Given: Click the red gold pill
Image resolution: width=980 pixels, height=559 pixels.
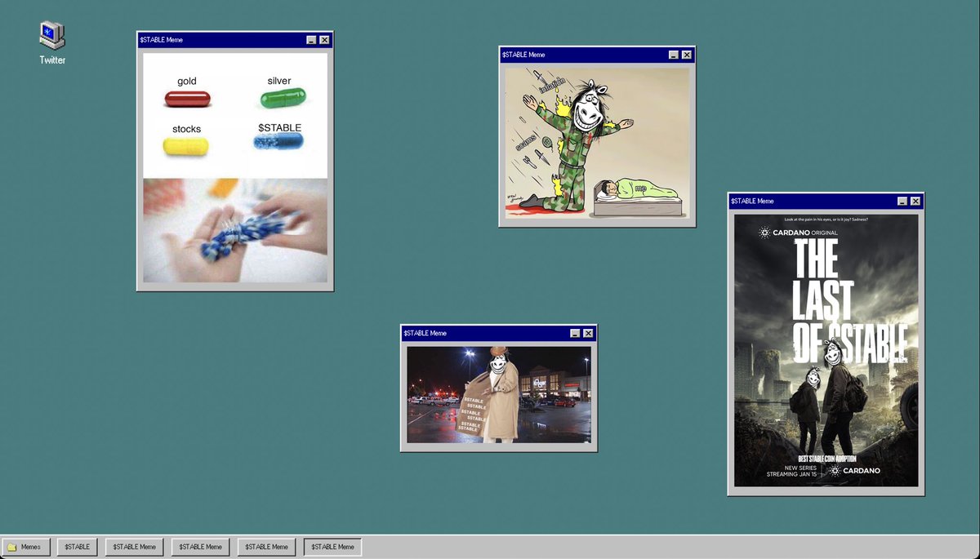Looking at the screenshot, I should (187, 100).
